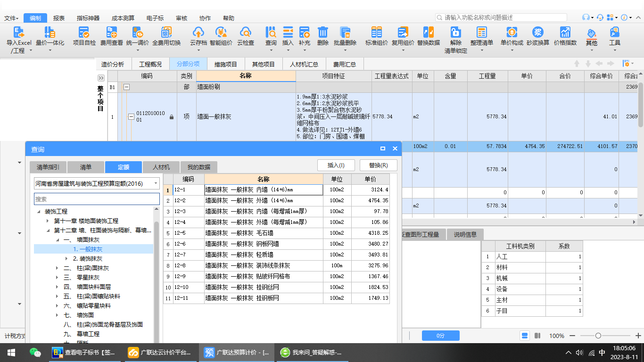
Task: Switch to the 成本测算 tab
Action: 123,18
